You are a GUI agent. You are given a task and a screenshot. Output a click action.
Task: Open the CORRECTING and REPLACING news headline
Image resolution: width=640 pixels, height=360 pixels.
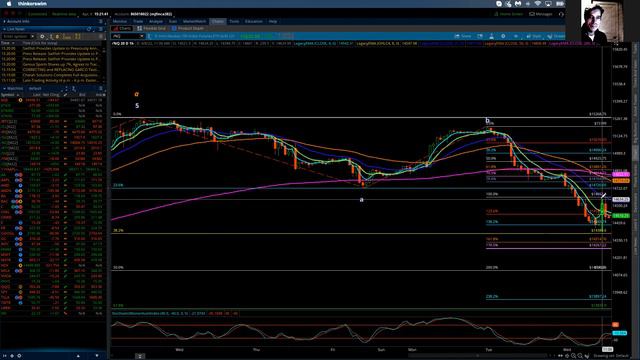tap(60, 69)
